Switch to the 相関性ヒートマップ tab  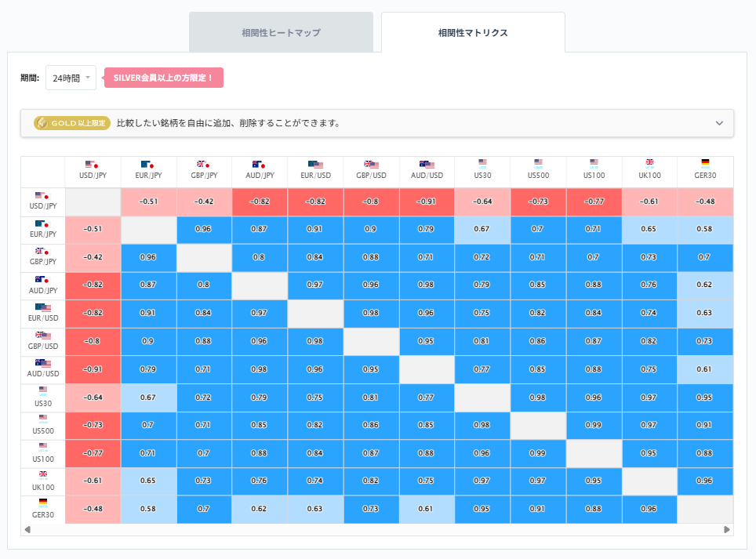pyautogui.click(x=281, y=31)
